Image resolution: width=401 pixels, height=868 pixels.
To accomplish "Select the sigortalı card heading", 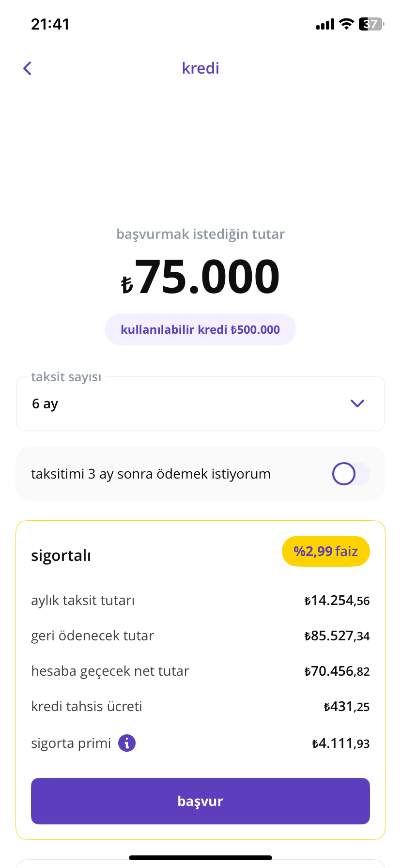I will (61, 556).
